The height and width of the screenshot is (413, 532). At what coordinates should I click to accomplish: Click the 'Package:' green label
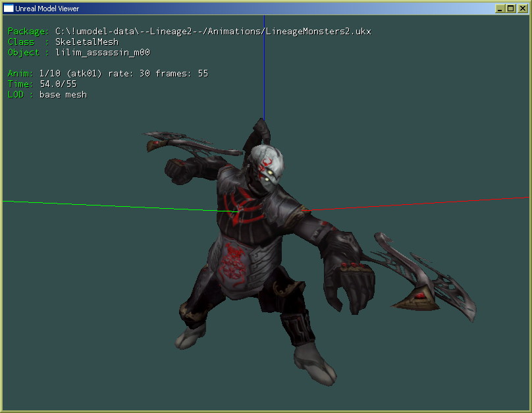pyautogui.click(x=28, y=32)
